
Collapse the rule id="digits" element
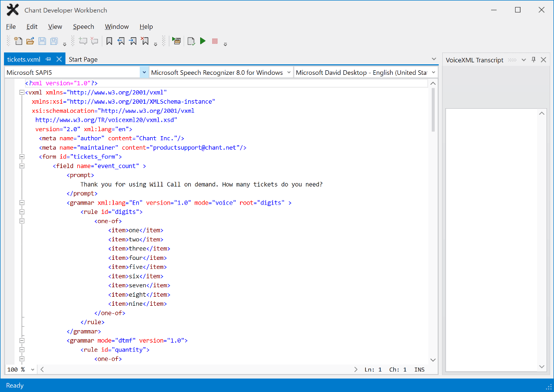pos(22,212)
